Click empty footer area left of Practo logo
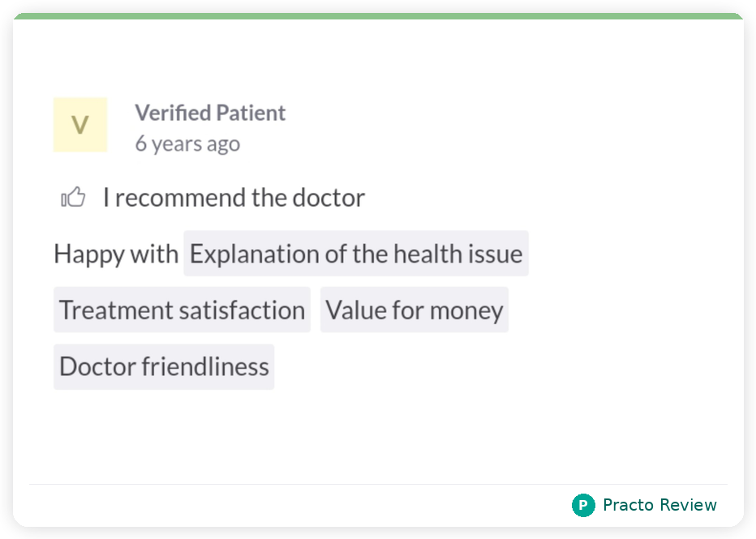 click(x=284, y=506)
